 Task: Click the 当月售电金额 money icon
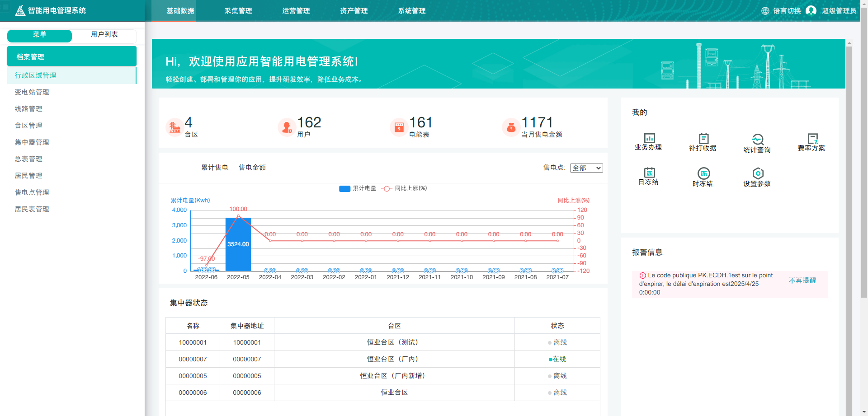(x=510, y=127)
